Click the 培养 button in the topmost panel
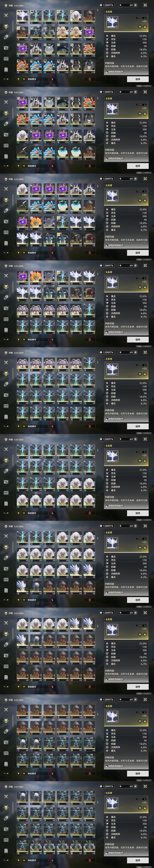The height and width of the screenshot is (868, 154). [138, 79]
